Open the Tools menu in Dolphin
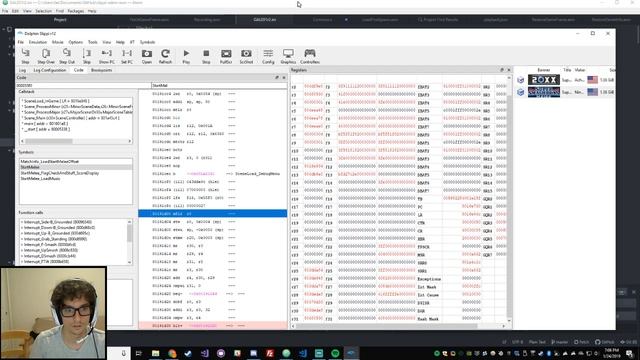640x360 pixels. pyautogui.click(x=93, y=42)
